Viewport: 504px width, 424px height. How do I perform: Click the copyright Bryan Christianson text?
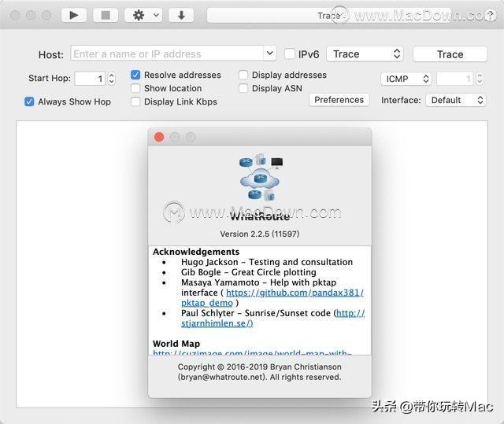[260, 372]
